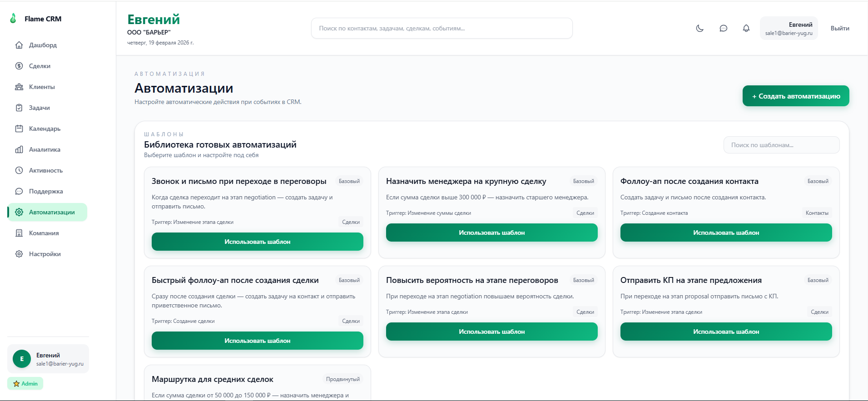
Task: Select Аналитика menu item
Action: point(47,149)
